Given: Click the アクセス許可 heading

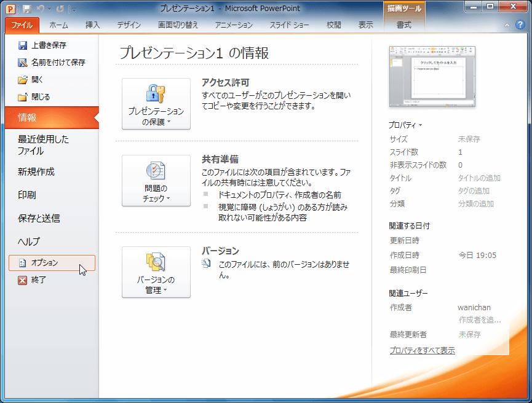Looking at the screenshot, I should point(226,83).
